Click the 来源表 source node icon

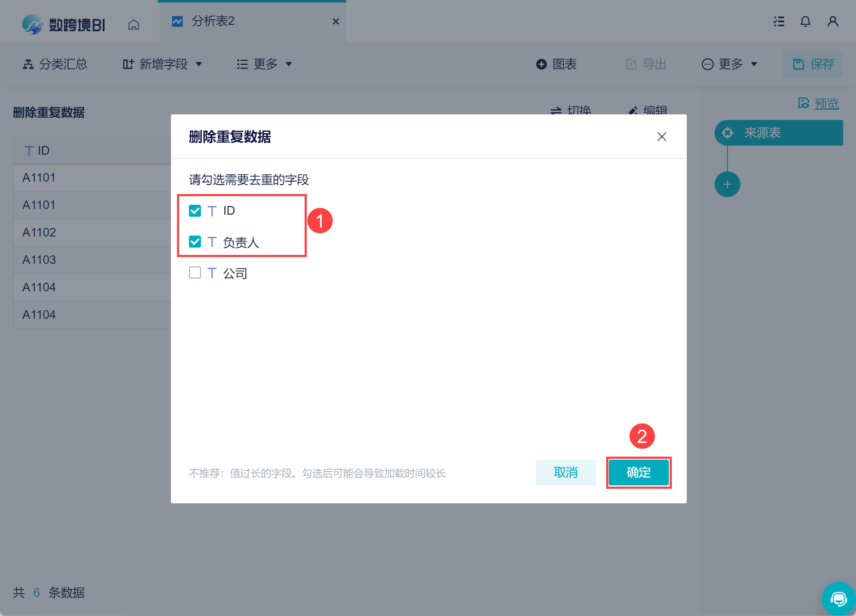tap(727, 133)
